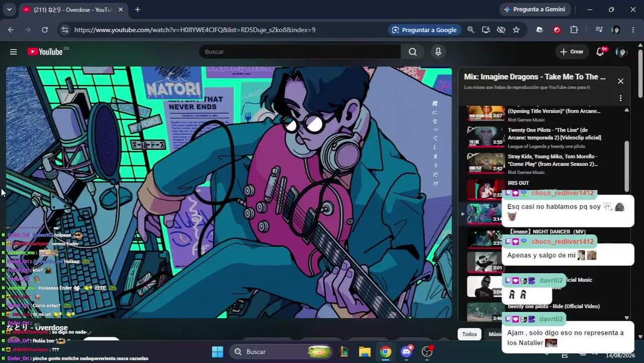Open Chrome media controls icon
The height and width of the screenshot is (363, 644).
599,30
